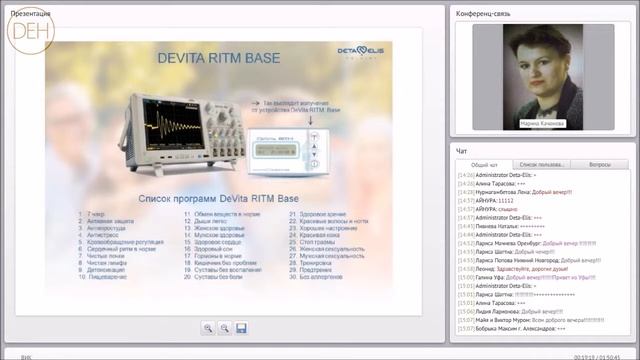Screen dimensions: 640x360
Task: Click program item 22 Красивые волосы и ногти
Action: point(329,221)
